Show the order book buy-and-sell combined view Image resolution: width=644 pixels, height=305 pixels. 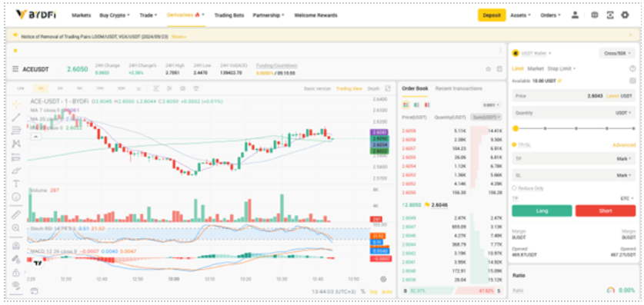[405, 105]
